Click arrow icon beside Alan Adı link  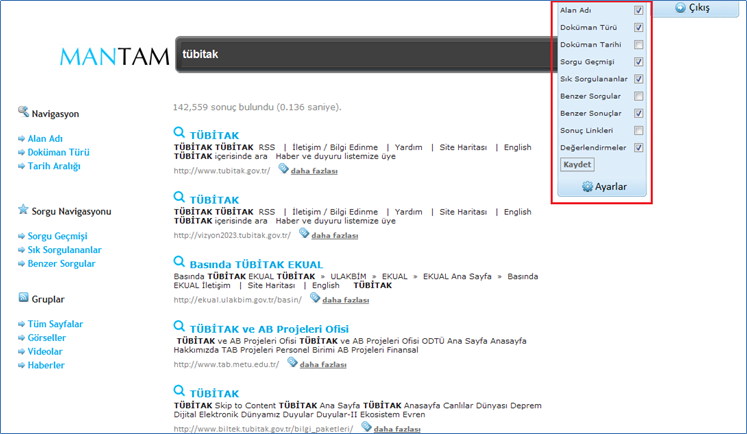21,139
